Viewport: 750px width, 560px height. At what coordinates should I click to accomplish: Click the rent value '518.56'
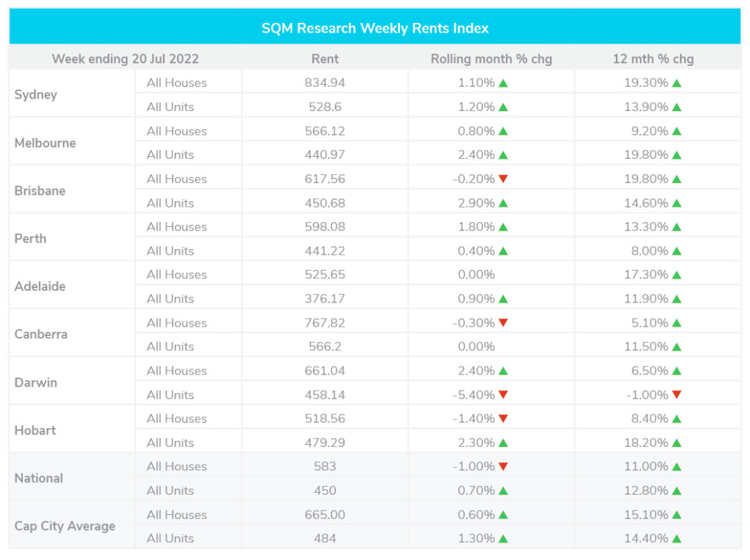tap(325, 418)
